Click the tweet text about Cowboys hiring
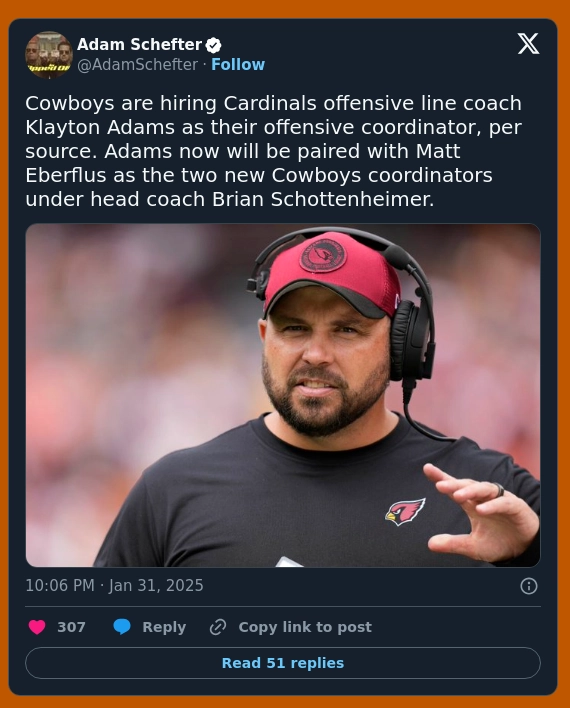 [x=274, y=151]
